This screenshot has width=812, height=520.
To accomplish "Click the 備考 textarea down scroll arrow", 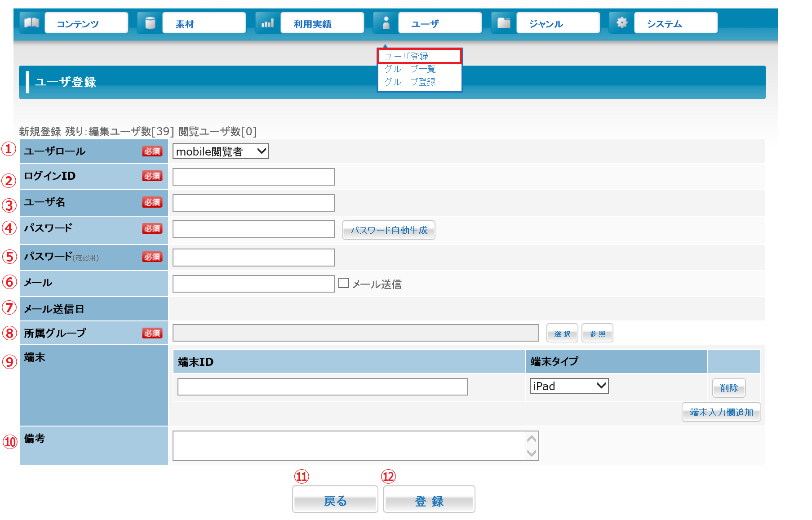I will (532, 453).
